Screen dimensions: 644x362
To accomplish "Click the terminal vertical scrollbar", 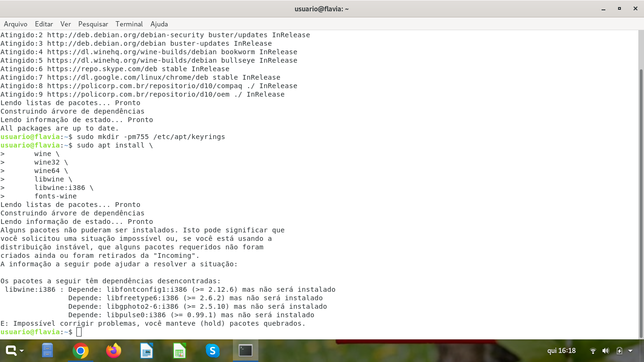I will [x=641, y=203].
